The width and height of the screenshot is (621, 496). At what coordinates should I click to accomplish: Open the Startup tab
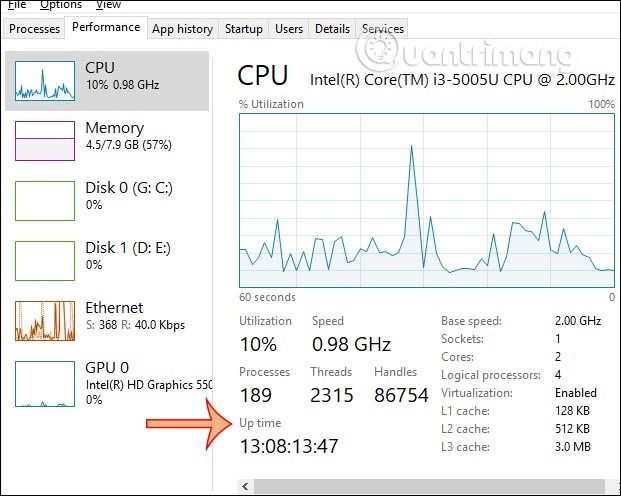point(244,29)
